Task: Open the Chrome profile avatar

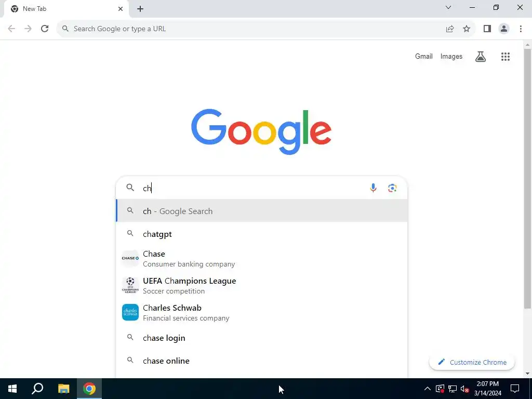Action: coord(504,29)
